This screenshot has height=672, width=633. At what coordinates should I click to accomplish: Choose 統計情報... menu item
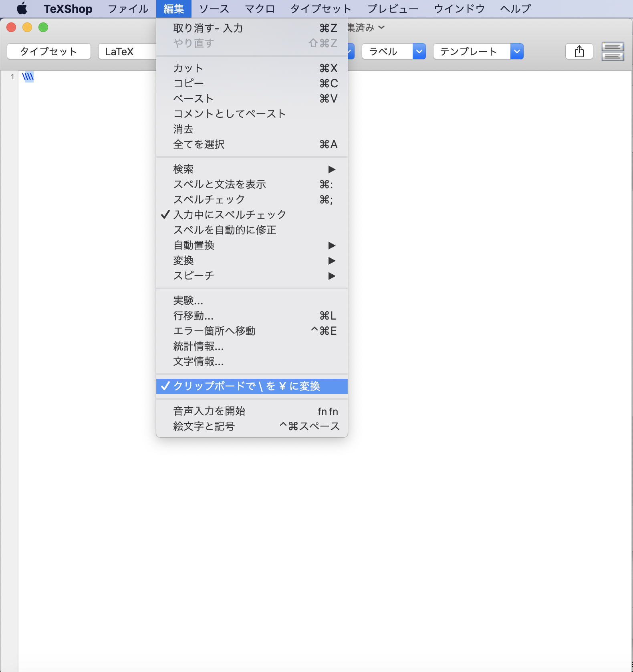click(x=252, y=346)
